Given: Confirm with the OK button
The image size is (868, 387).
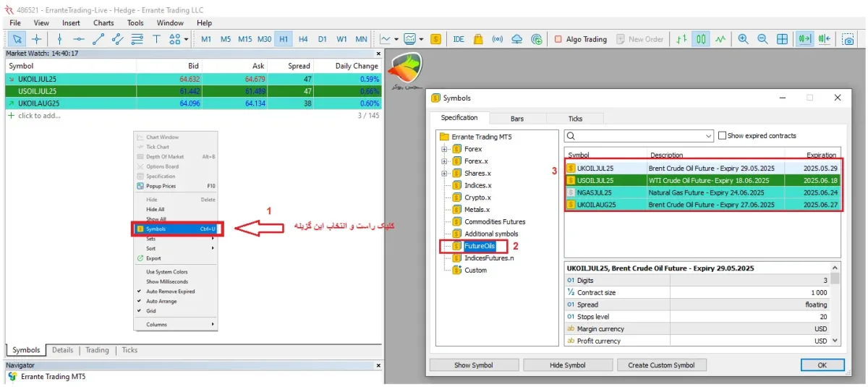Looking at the screenshot, I should click(x=822, y=365).
